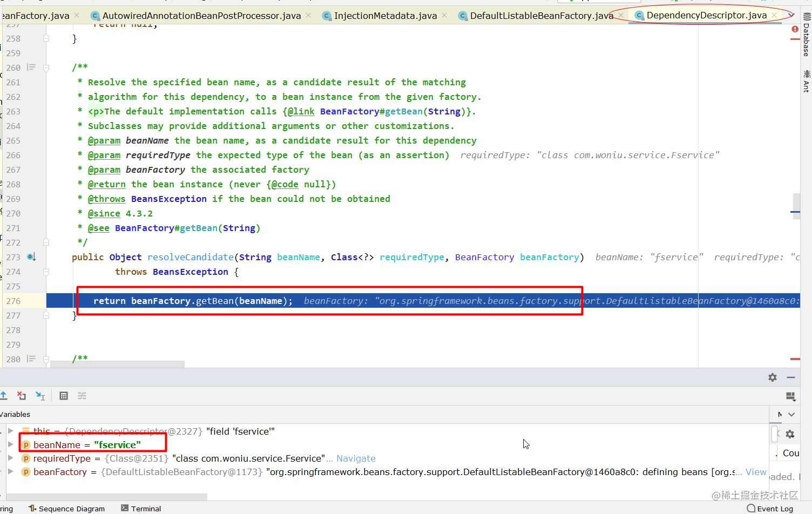Click the editor horizontal scrollbar
Screen dimensions: 812x514
117,364
